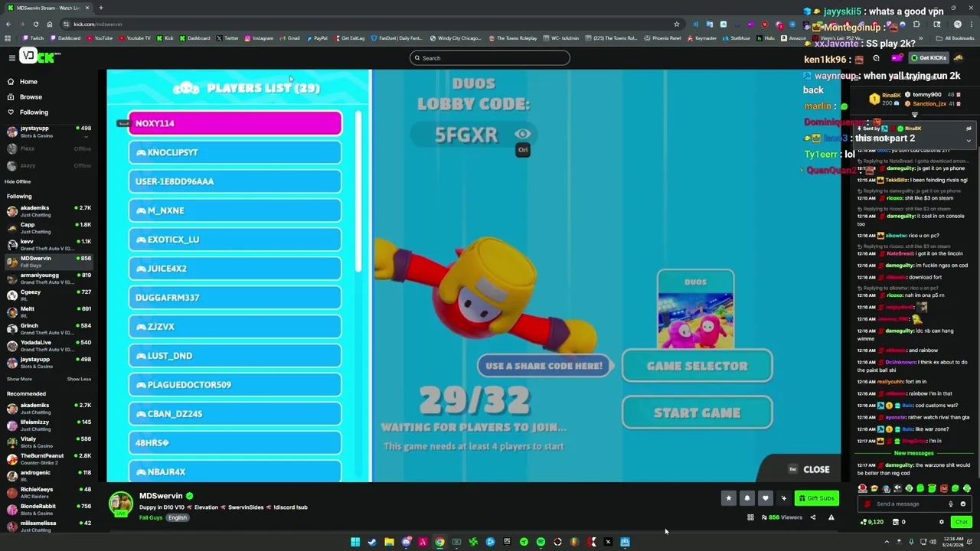The height and width of the screenshot is (551, 980).
Task: Open the Kick sidebar hamburger menu
Action: (x=11, y=58)
